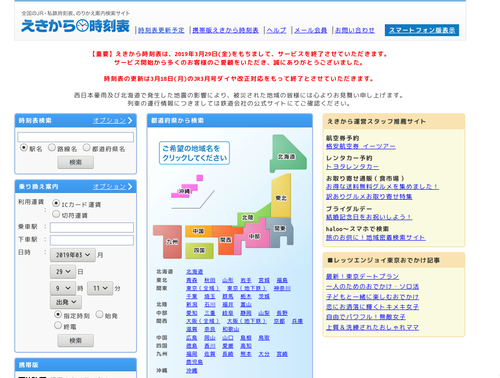Click the 東京(全域) prefecture link
Image resolution: width=500 pixels, height=378 pixels.
pyautogui.click(x=202, y=288)
